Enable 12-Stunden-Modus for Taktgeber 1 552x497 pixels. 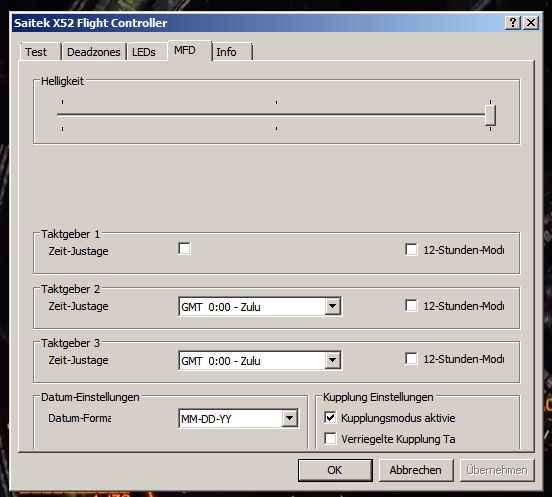411,249
